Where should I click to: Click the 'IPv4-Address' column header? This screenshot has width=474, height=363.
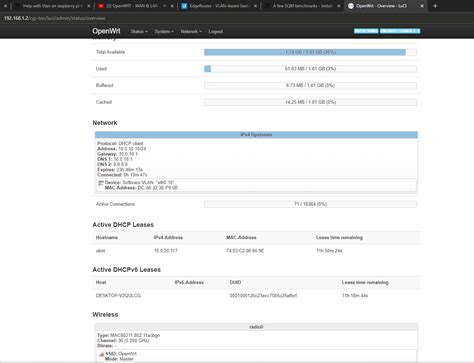click(168, 237)
